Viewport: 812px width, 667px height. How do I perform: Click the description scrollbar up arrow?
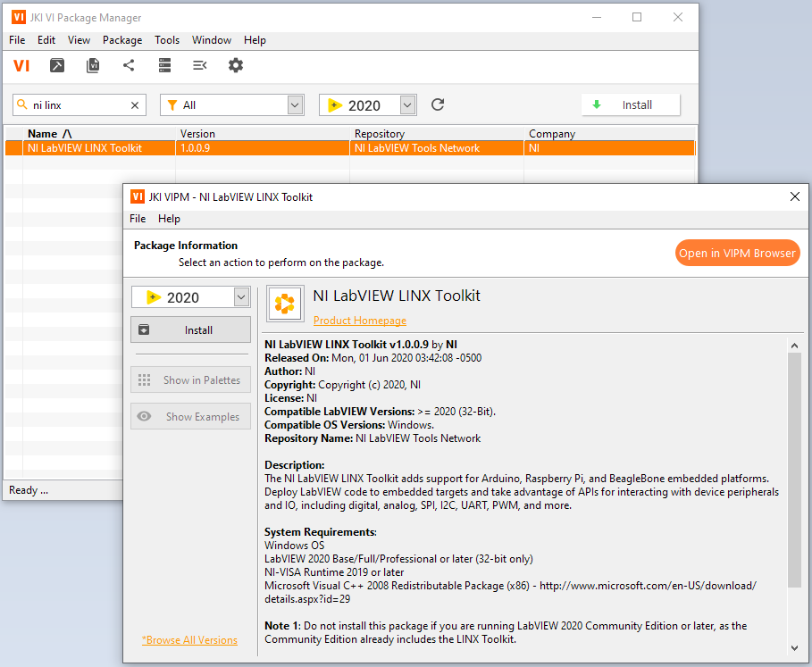click(794, 346)
